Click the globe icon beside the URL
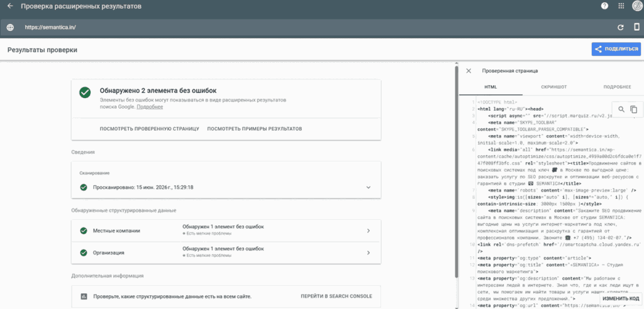Screen dimensions: 644x309 pos(10,28)
